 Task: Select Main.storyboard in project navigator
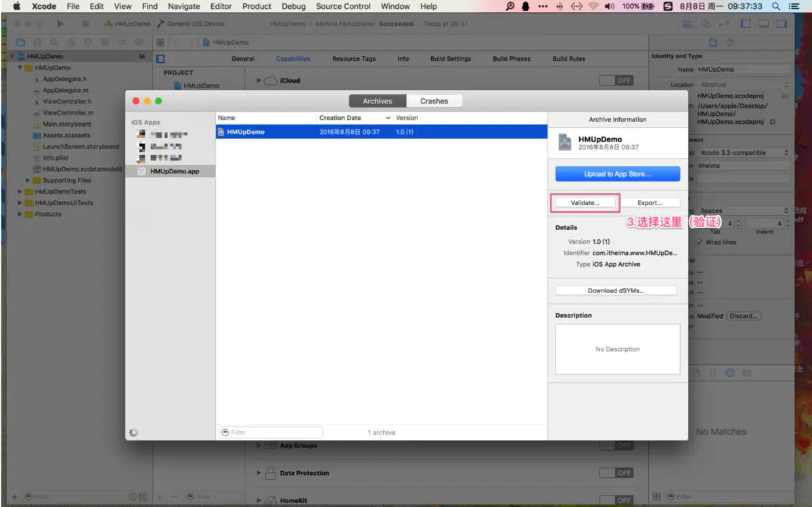[x=66, y=124]
